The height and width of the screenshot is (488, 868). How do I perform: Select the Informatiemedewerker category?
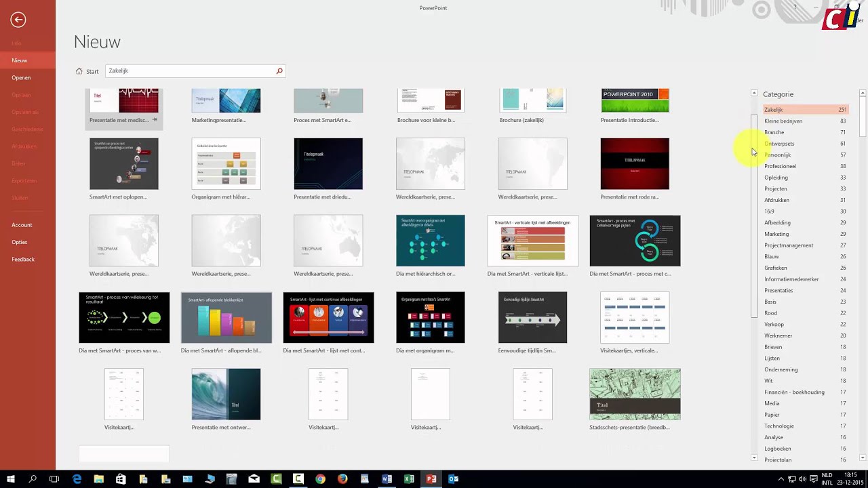pos(805,279)
